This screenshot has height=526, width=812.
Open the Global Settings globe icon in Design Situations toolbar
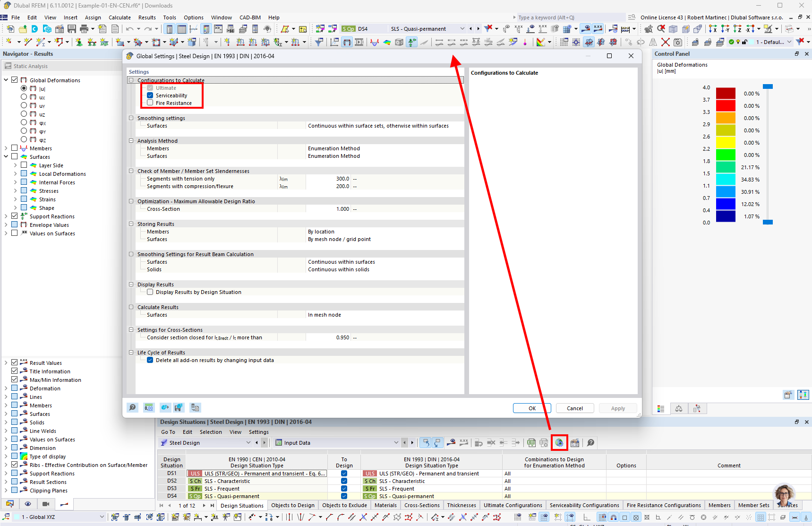pos(559,443)
